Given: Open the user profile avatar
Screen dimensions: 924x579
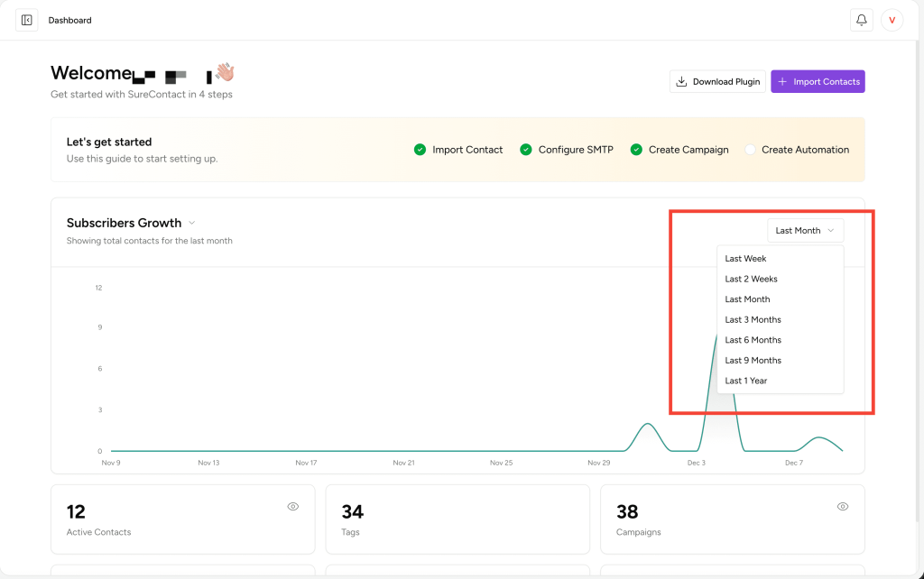Looking at the screenshot, I should pyautogui.click(x=892, y=20).
